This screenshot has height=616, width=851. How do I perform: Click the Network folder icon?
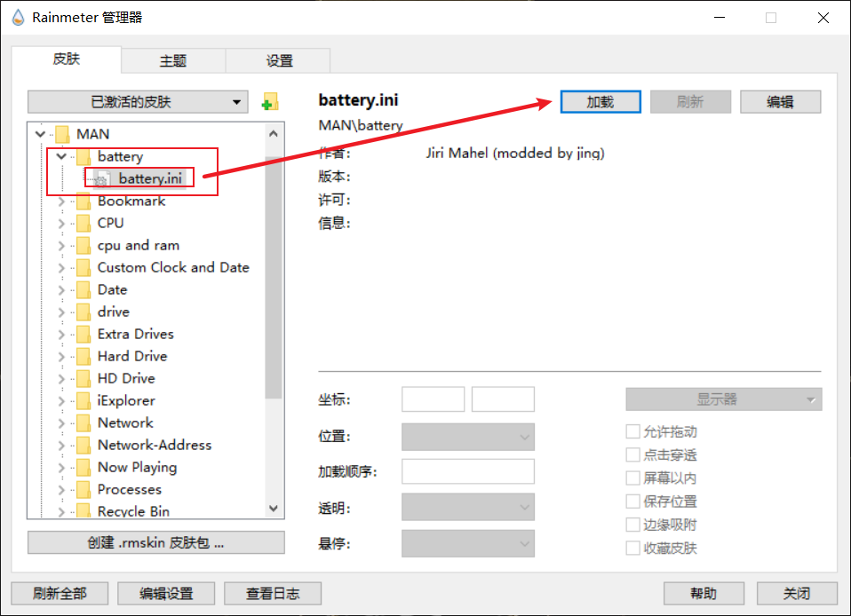84,423
